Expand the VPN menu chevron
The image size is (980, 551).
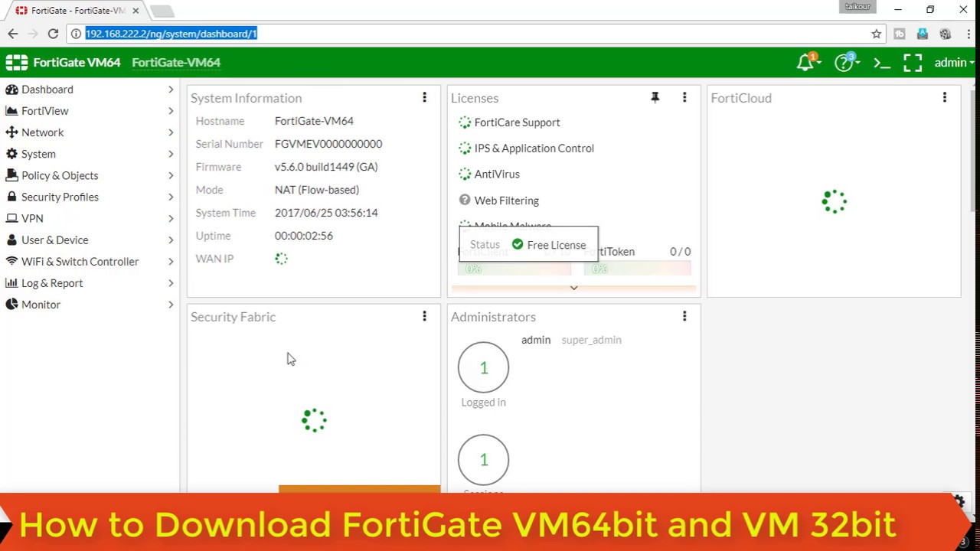pos(171,218)
